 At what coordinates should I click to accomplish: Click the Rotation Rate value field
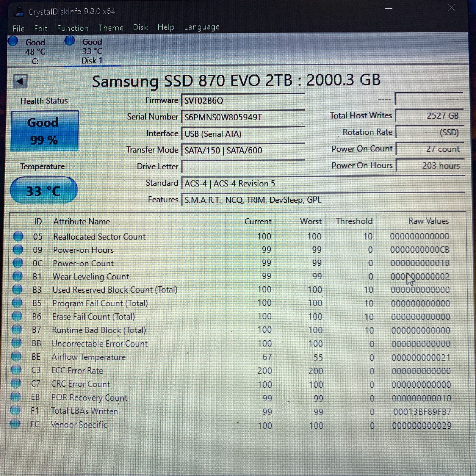(429, 132)
